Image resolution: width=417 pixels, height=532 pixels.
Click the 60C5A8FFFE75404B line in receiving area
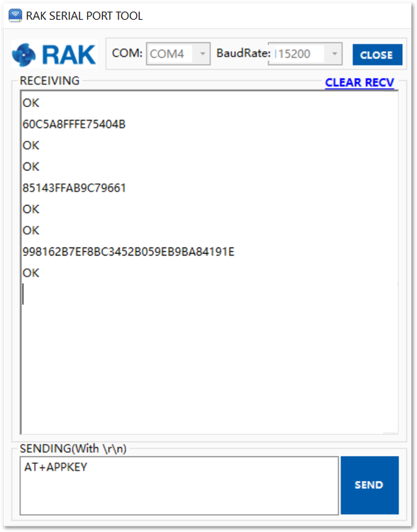coord(74,124)
